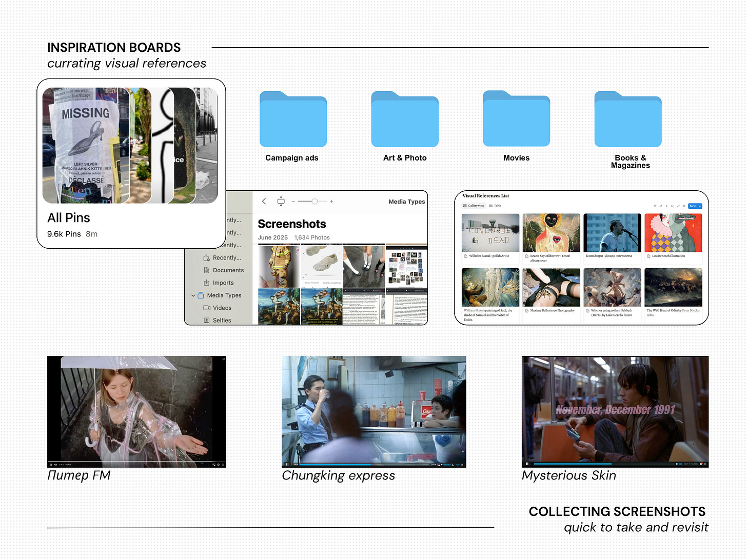Pause the Питер FM video player
747x560 pixels.
(51, 465)
